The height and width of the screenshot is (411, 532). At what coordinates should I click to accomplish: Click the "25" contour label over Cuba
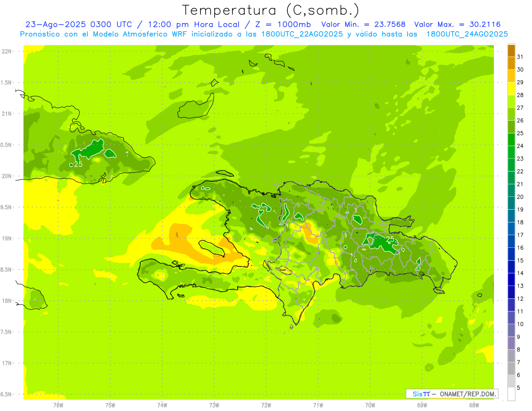[x=78, y=164]
